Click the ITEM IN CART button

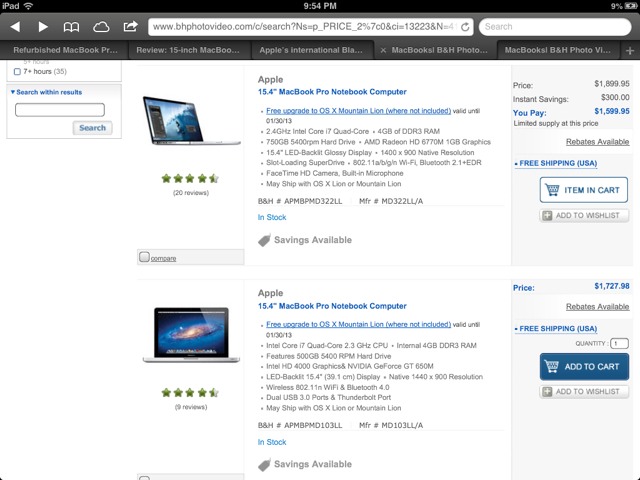tap(584, 190)
